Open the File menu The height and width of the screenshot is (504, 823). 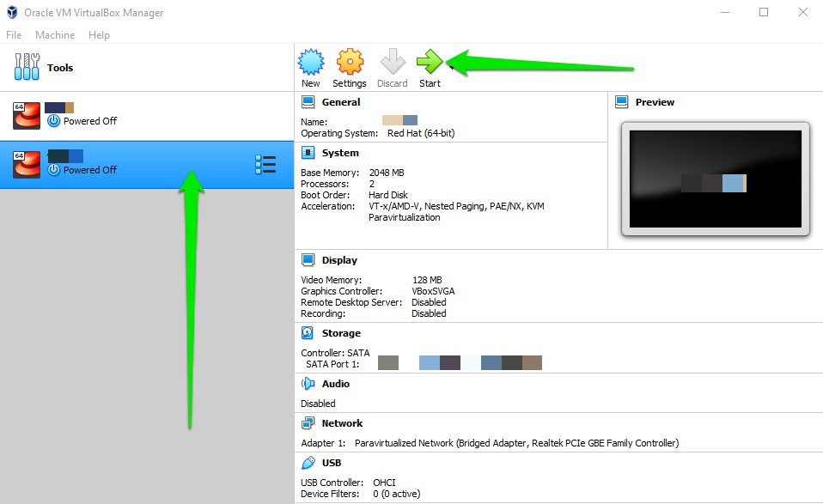click(14, 35)
